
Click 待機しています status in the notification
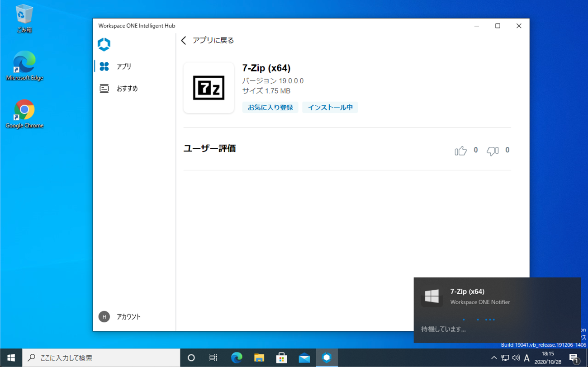[x=443, y=329]
